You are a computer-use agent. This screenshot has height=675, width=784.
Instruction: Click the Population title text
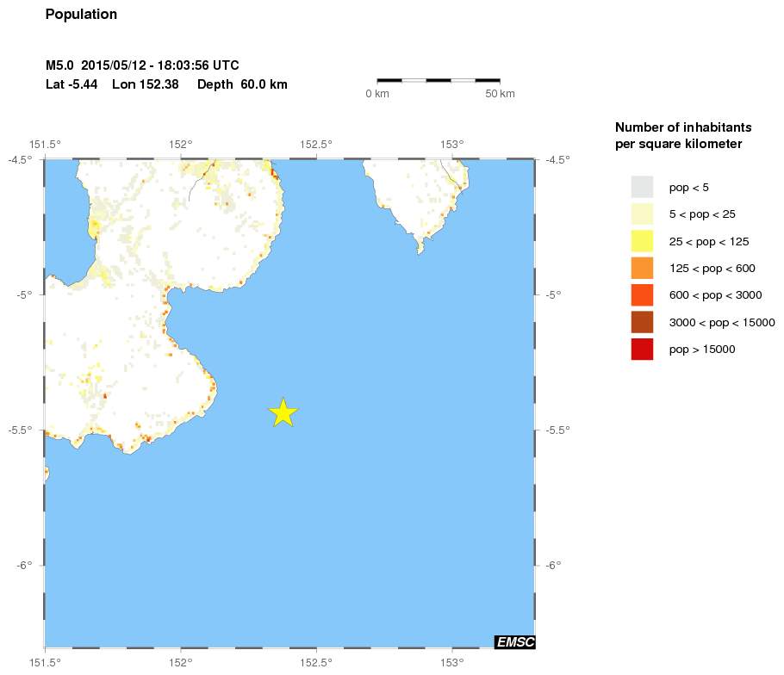click(81, 15)
